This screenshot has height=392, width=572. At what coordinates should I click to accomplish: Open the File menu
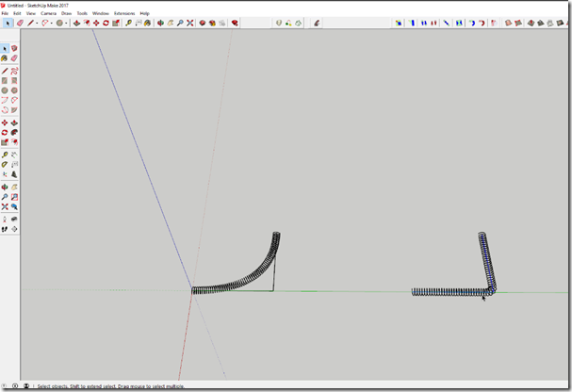point(5,13)
